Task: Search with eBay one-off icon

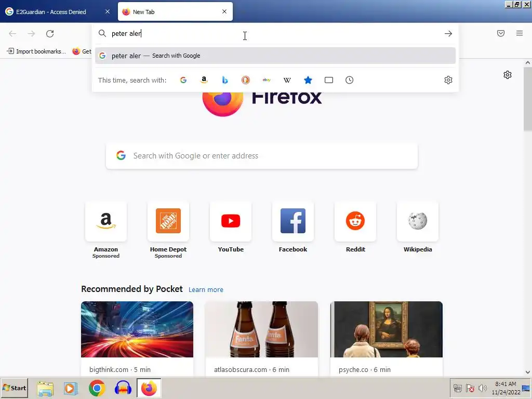Action: point(267,80)
